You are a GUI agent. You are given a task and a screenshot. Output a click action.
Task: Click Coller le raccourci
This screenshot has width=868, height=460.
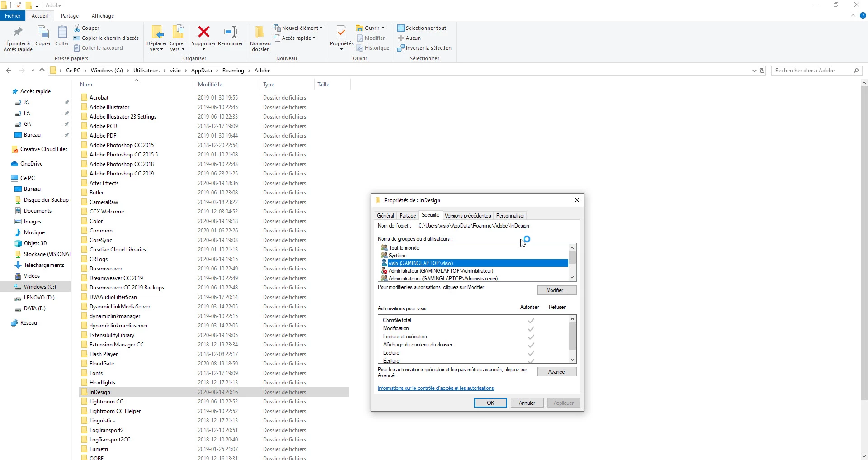99,48
